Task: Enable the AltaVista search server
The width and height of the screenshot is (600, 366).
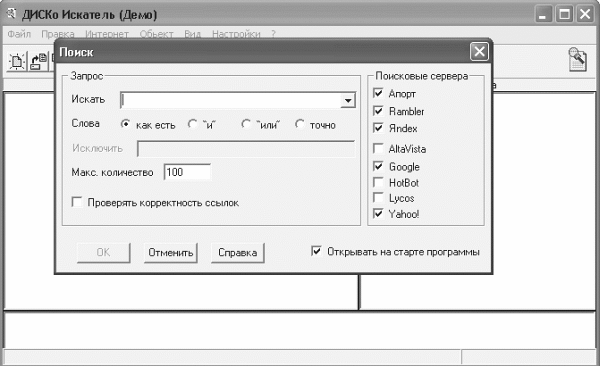Action: tap(378, 148)
